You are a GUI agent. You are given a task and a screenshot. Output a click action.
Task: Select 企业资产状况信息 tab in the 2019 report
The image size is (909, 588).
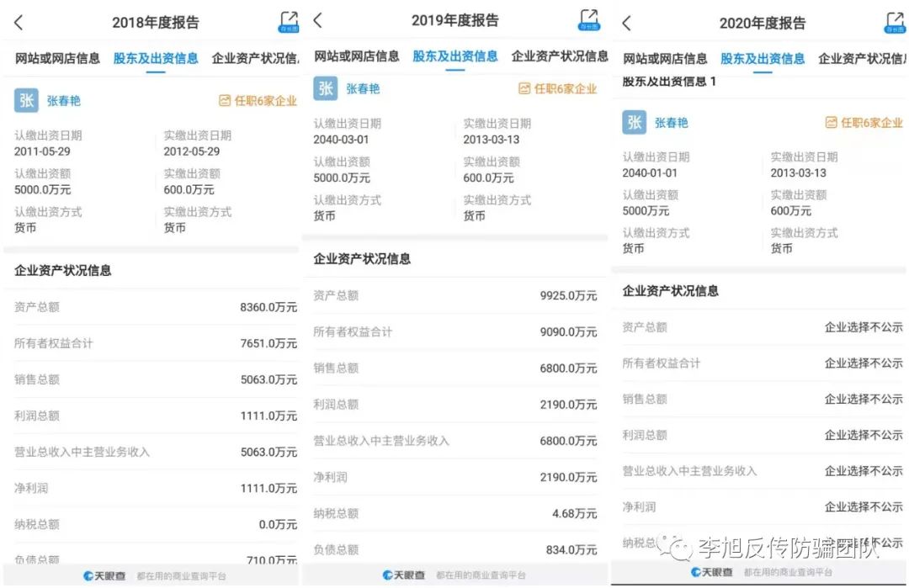[560, 56]
